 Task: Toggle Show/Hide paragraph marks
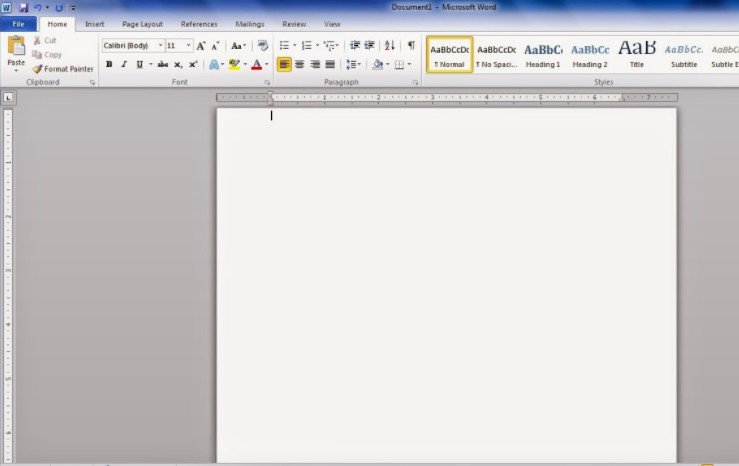(411, 46)
